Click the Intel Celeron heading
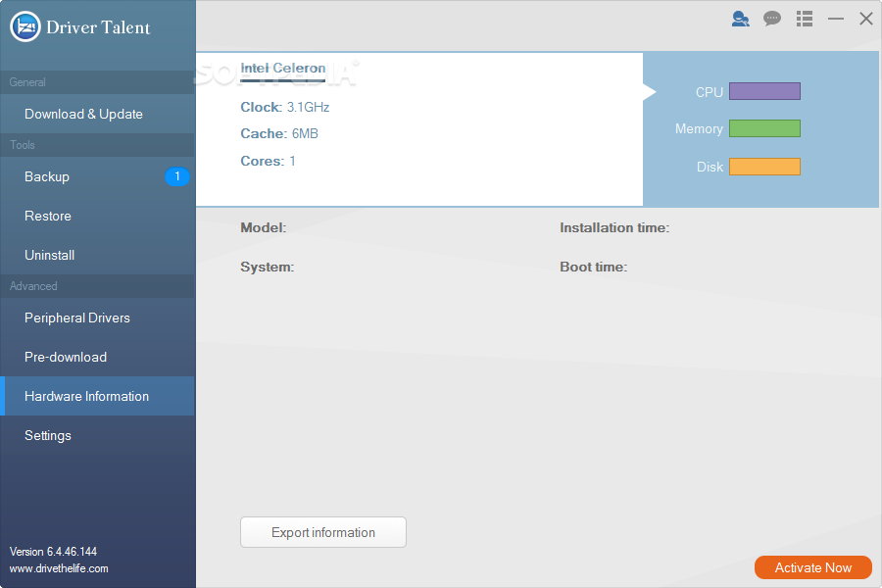 coord(283,68)
